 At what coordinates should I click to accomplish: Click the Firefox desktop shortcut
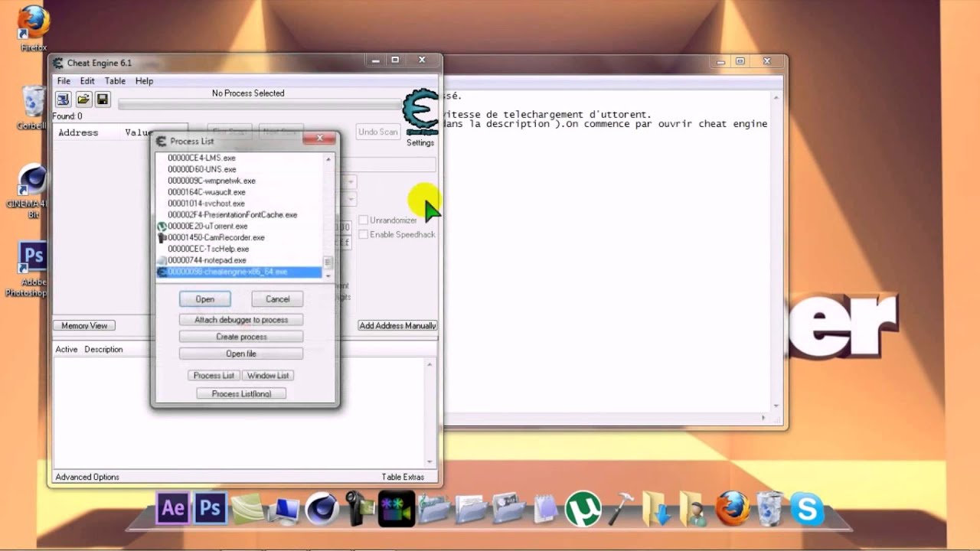(34, 28)
